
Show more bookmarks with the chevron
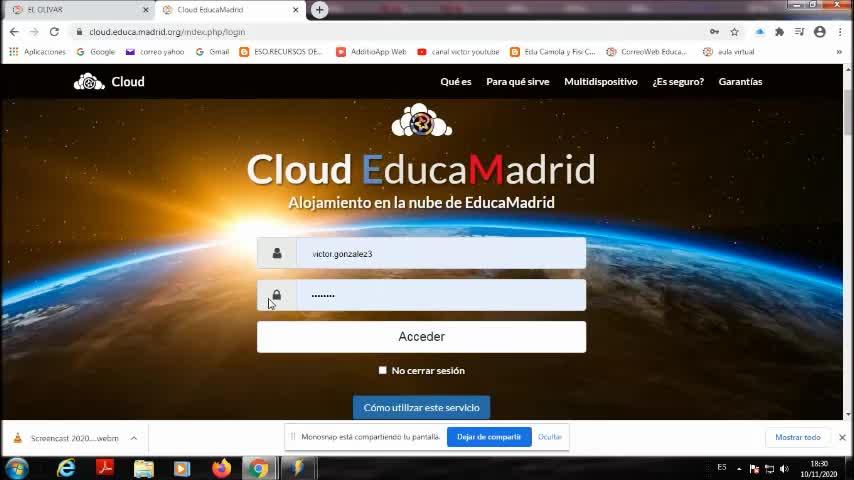click(x=839, y=52)
